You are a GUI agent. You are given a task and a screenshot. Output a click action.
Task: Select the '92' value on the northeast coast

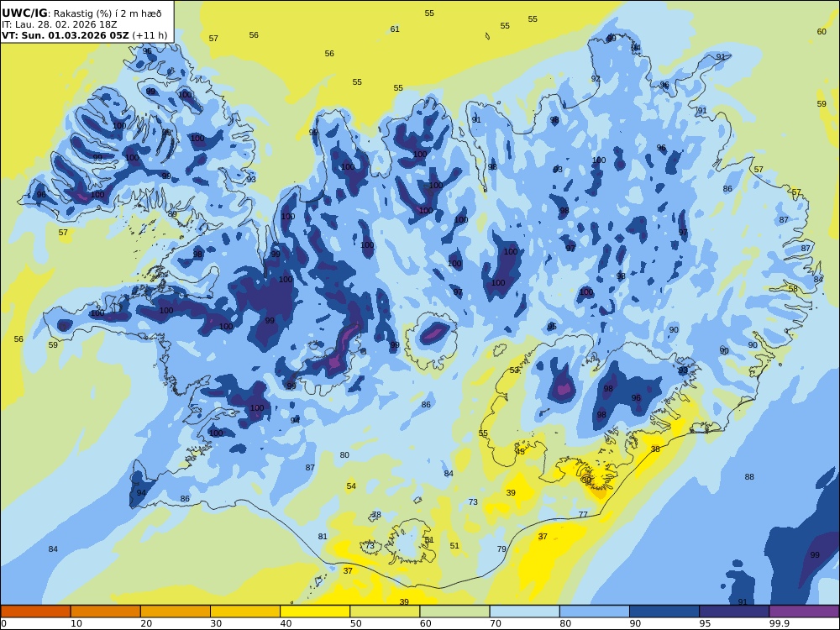point(596,79)
